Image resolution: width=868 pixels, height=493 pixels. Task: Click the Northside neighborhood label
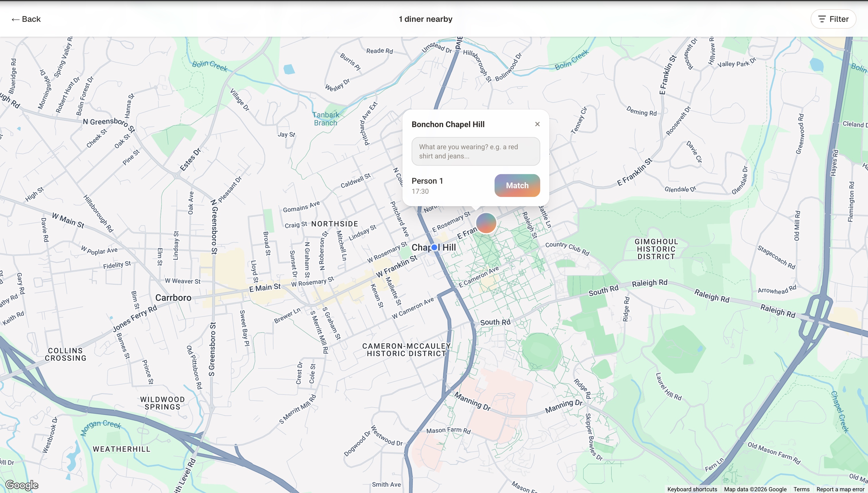coord(334,224)
